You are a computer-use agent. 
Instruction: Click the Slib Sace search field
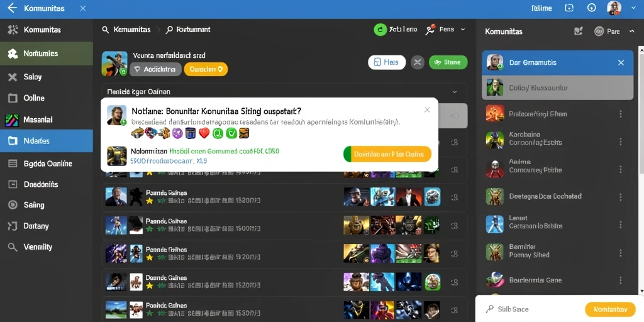[x=530, y=309]
